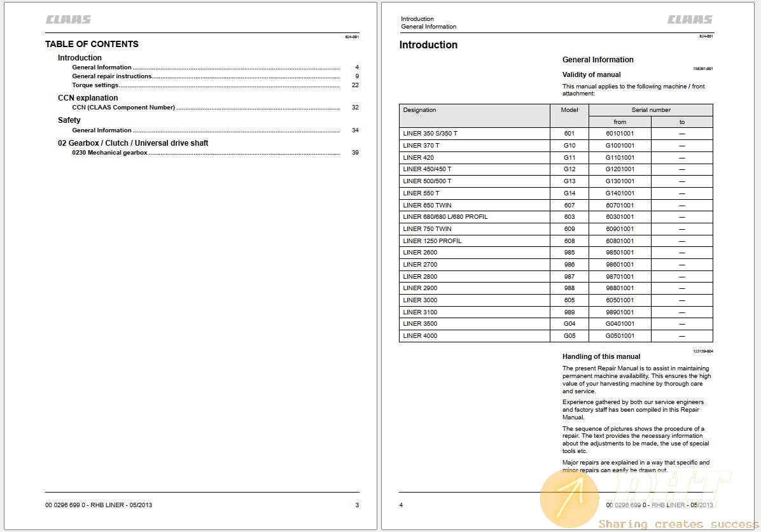Select the LINER 3100 designation cell
This screenshot has height=532, width=761.
475,312
